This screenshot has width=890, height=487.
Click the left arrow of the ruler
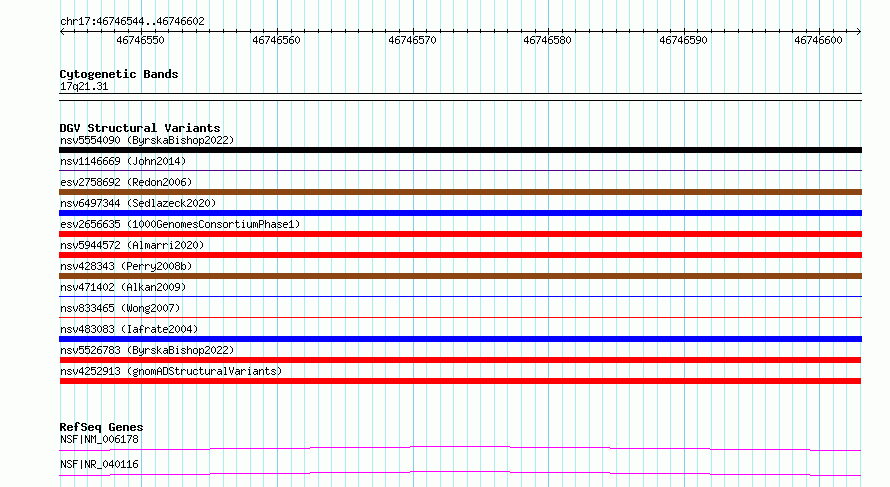(x=62, y=32)
